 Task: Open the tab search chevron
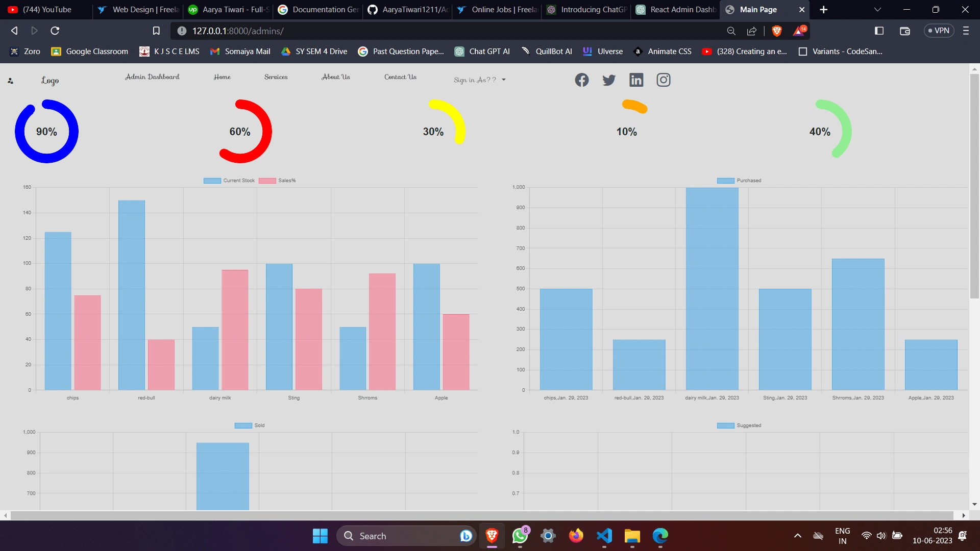[877, 10]
